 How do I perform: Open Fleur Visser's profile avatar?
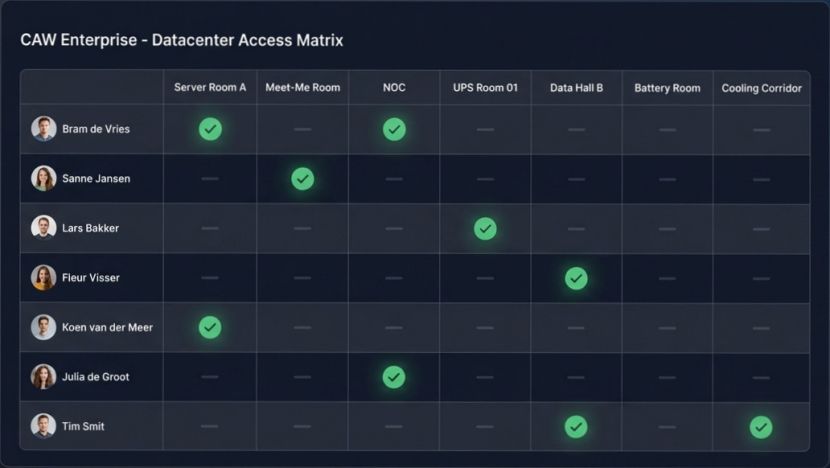pyautogui.click(x=43, y=278)
